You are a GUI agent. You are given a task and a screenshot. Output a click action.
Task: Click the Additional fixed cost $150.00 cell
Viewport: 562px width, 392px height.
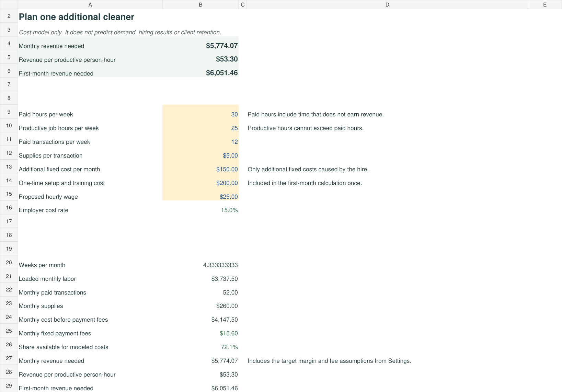click(200, 166)
